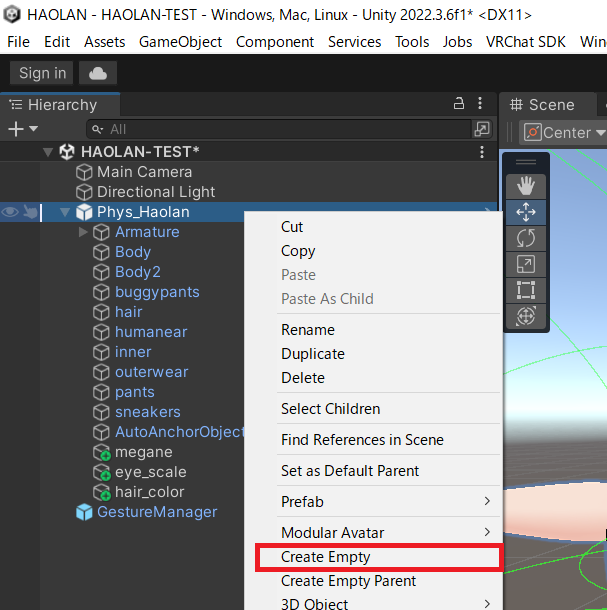Select the Transform tool

pos(526,316)
